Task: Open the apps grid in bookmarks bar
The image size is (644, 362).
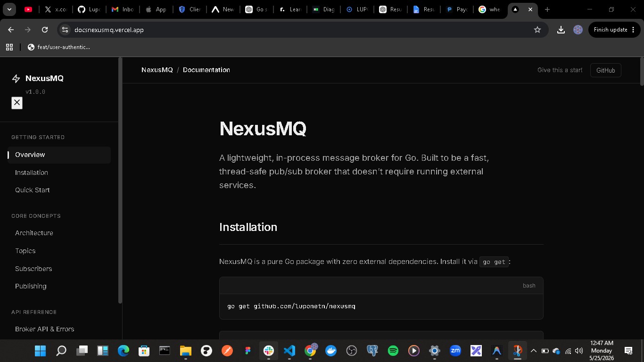Action: (9, 47)
